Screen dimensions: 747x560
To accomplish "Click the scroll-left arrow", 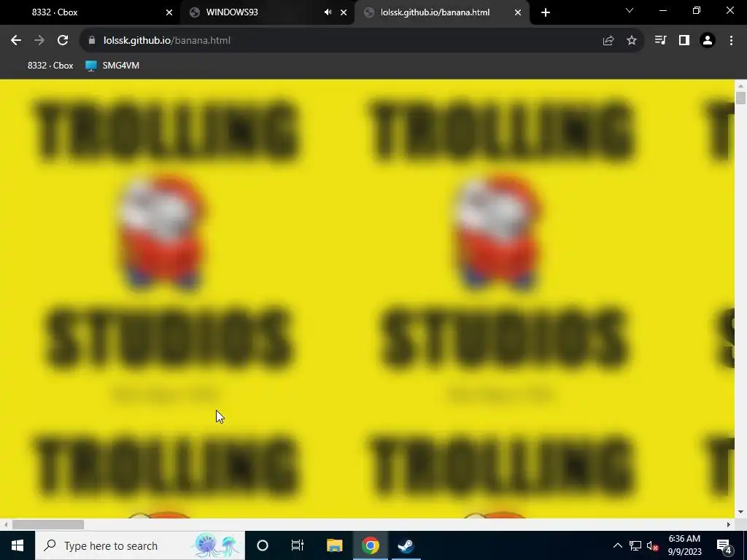I will click(x=5, y=524).
